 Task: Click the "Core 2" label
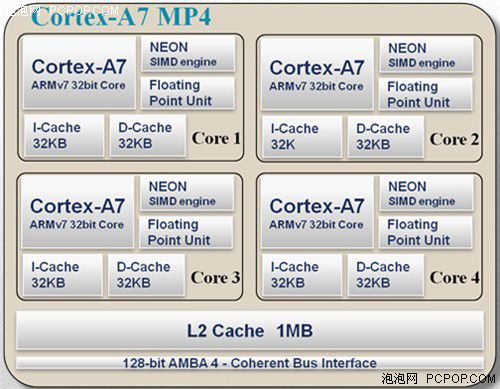click(x=454, y=139)
